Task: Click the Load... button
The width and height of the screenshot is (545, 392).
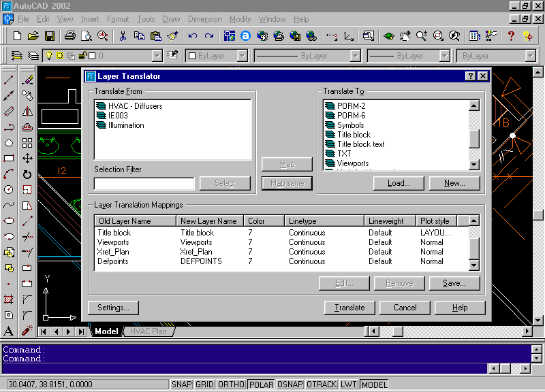Action: (x=398, y=183)
